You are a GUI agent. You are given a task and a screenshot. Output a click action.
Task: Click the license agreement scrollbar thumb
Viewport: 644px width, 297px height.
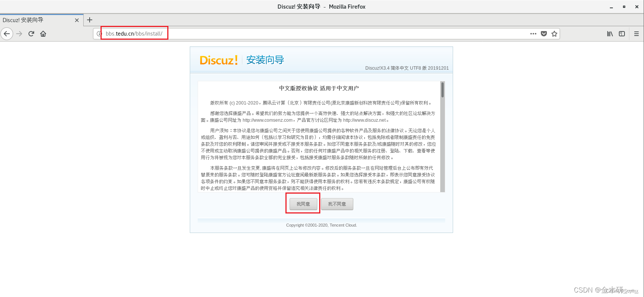pos(443,90)
